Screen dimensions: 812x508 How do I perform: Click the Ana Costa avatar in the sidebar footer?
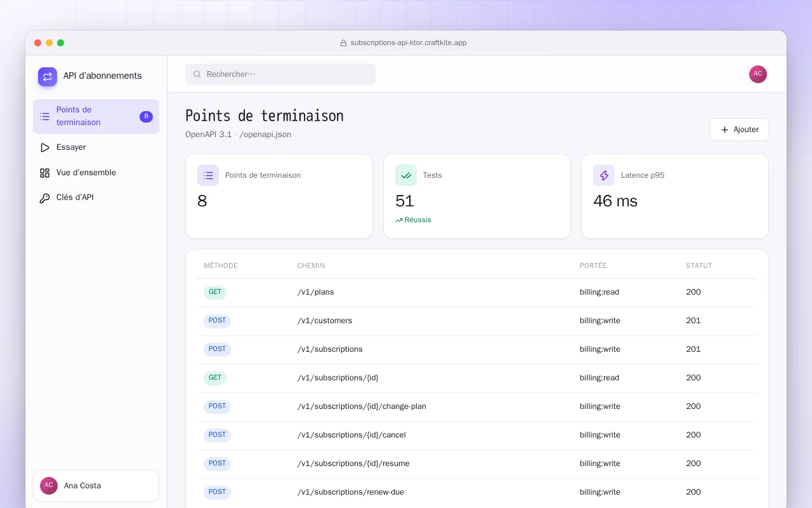coord(49,486)
